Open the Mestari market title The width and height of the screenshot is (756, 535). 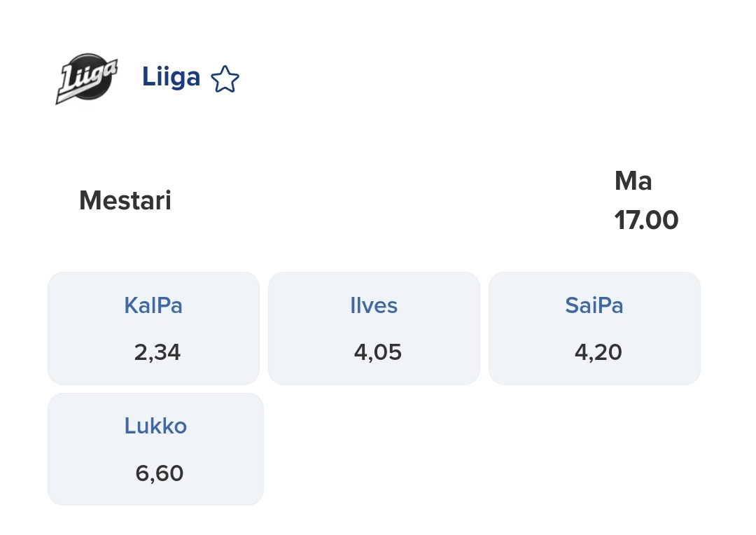[x=125, y=200]
